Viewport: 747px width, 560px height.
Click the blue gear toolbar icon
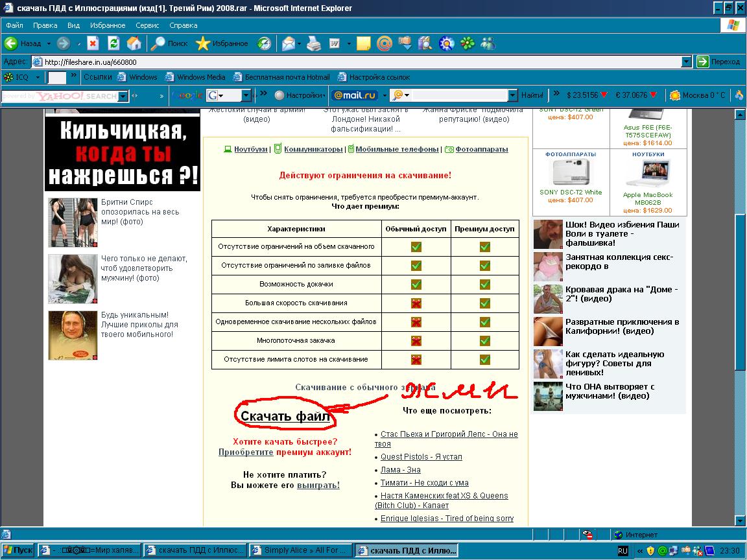[446, 43]
